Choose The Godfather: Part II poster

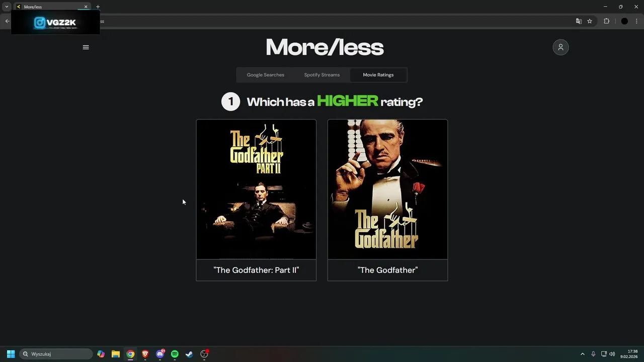coord(256,190)
